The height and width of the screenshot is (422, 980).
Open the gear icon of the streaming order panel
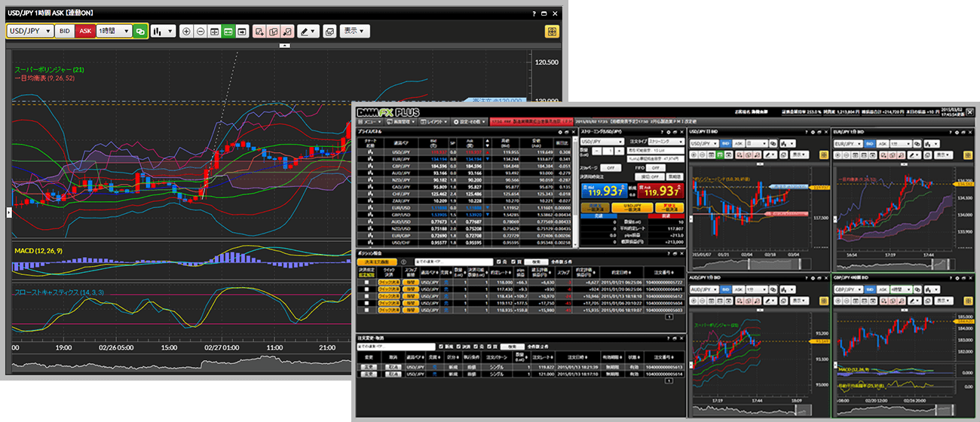click(669, 132)
